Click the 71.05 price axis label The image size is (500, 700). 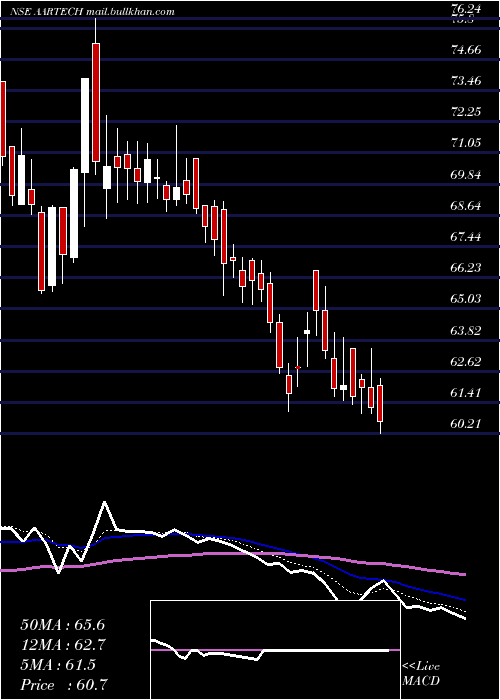(x=466, y=143)
